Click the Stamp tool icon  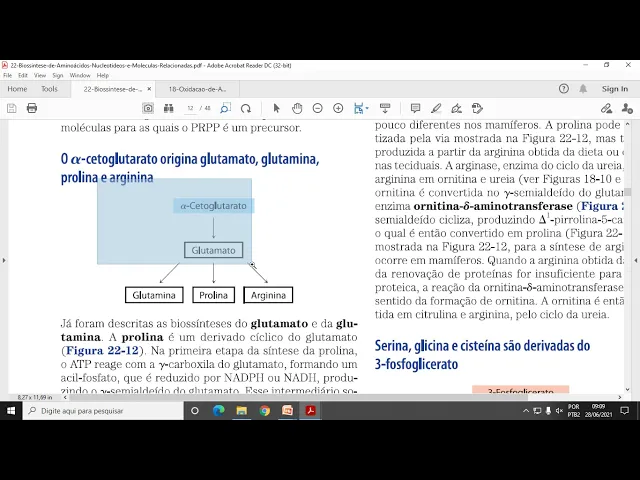tap(477, 108)
